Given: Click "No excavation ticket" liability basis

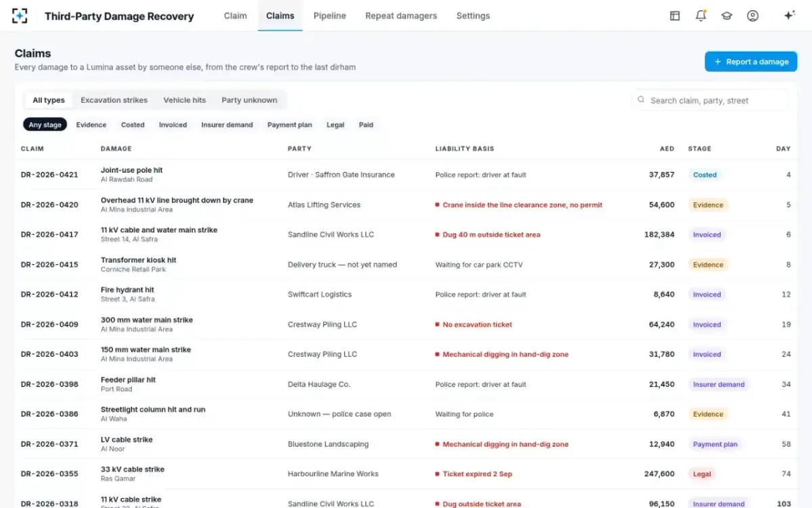Looking at the screenshot, I should tap(477, 324).
